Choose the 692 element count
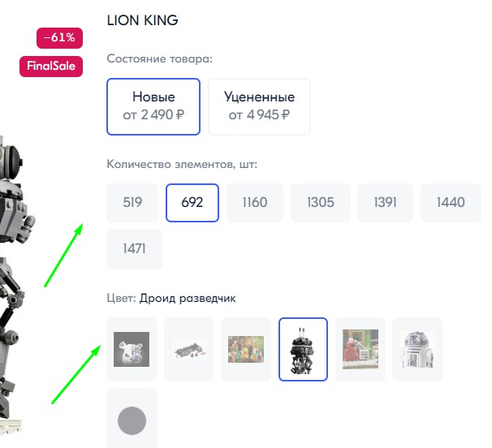The width and height of the screenshot is (492, 448). coord(192,202)
